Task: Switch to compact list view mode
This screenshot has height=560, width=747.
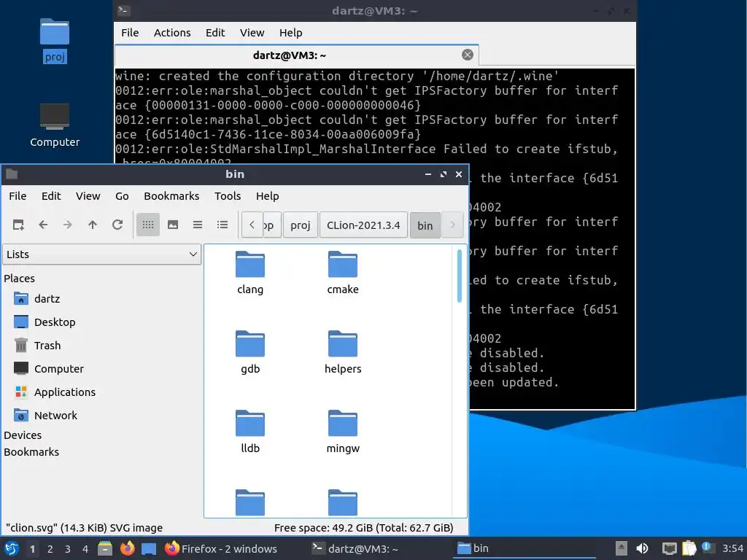Action: point(198,225)
